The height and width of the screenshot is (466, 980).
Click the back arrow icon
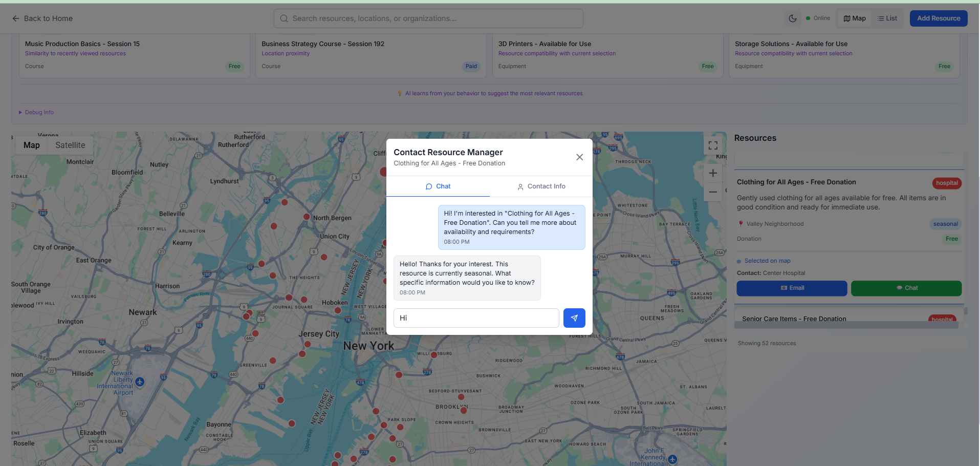point(16,18)
